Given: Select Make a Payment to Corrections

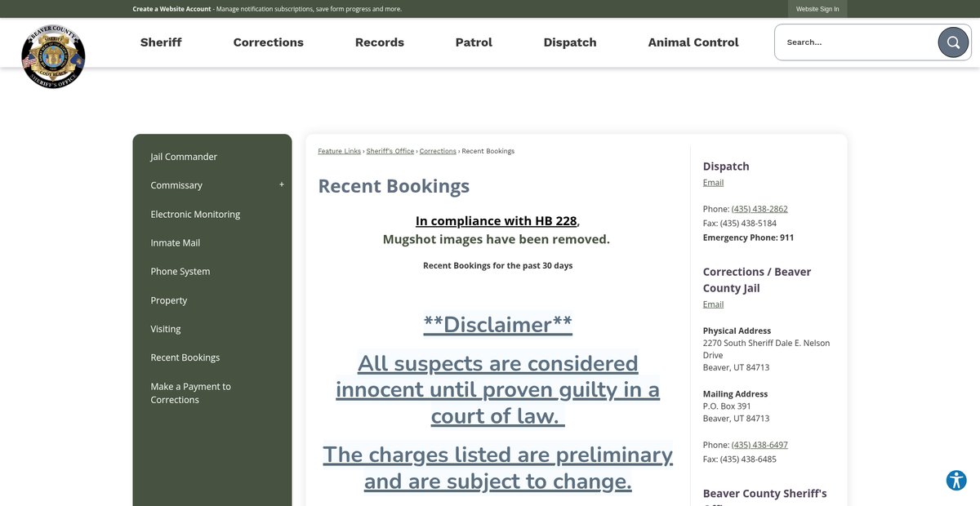Looking at the screenshot, I should [x=190, y=393].
